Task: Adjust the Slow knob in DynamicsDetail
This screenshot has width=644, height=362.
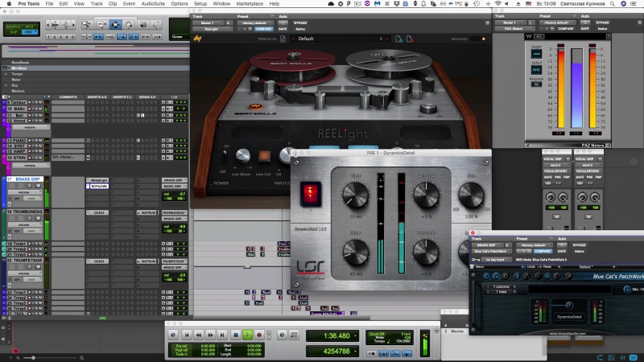Action: 355,252
